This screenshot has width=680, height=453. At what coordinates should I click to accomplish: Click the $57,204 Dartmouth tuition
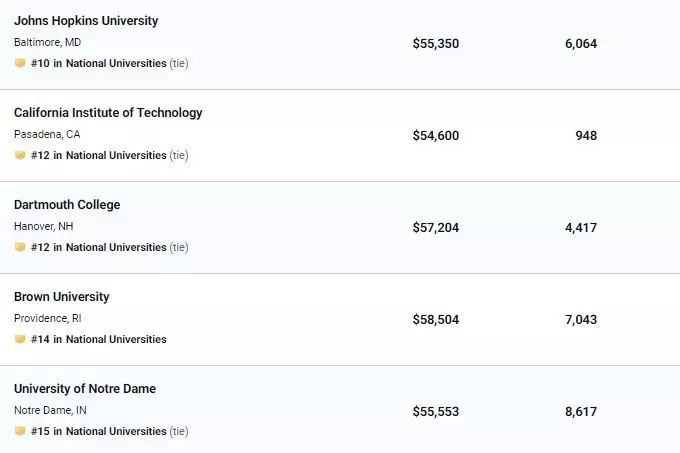click(436, 228)
